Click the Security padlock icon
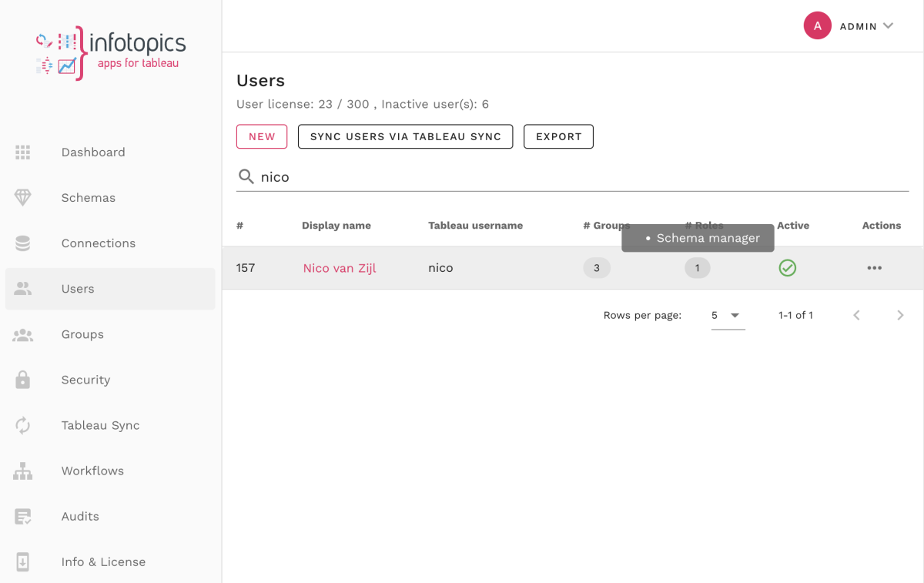 tap(23, 380)
